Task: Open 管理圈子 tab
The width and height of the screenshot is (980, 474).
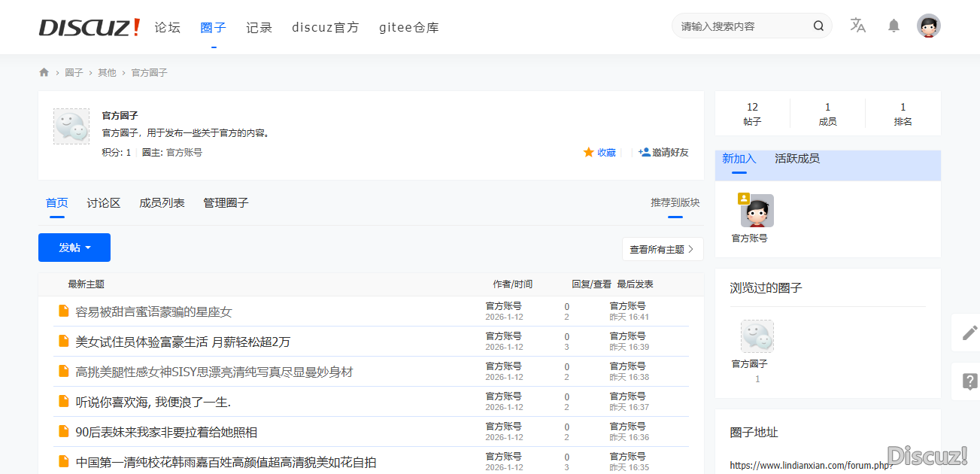Action: pos(226,203)
